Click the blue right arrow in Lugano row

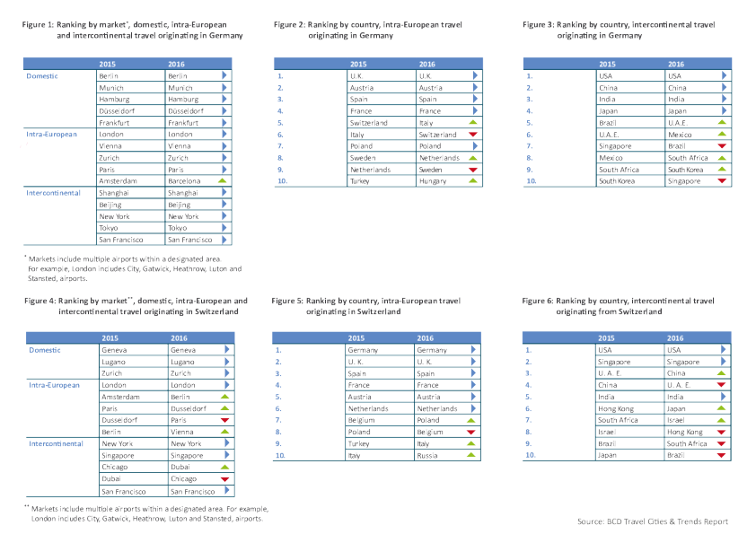click(x=224, y=362)
